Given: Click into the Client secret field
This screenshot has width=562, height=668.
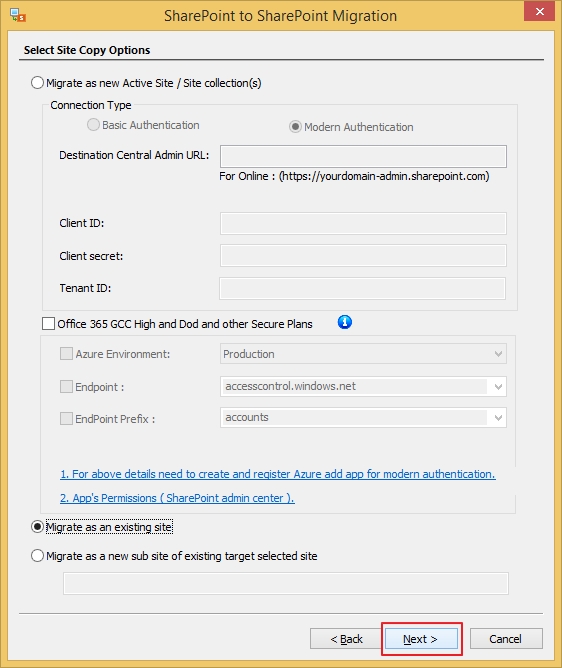Looking at the screenshot, I should click(363, 256).
